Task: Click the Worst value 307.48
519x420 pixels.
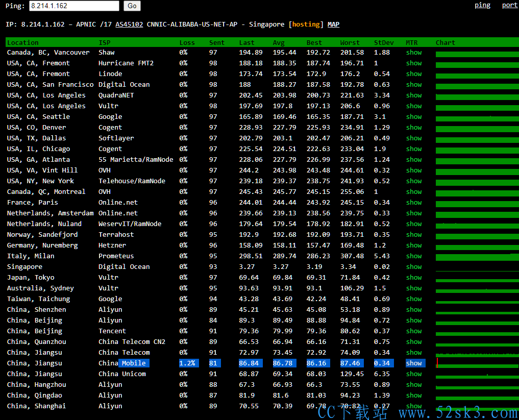Action: [x=352, y=256]
